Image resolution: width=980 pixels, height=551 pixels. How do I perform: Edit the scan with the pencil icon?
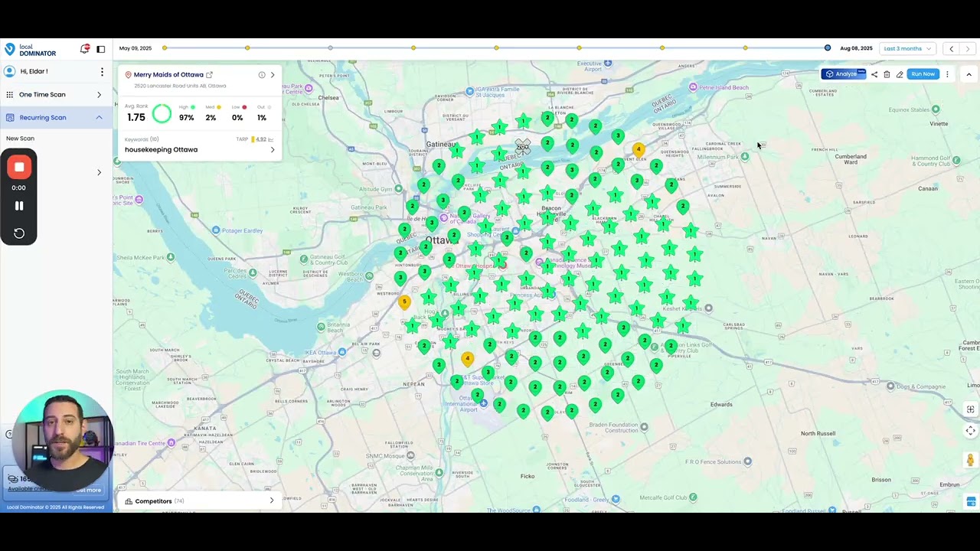pyautogui.click(x=900, y=74)
